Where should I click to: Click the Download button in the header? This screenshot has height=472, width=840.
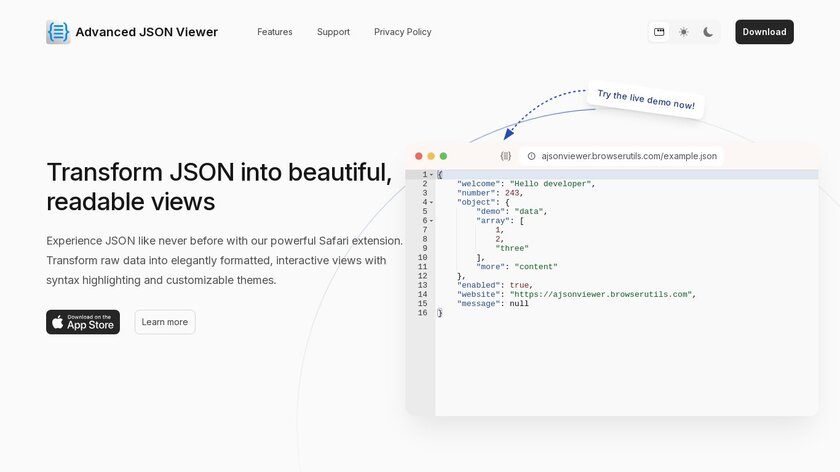click(x=764, y=32)
